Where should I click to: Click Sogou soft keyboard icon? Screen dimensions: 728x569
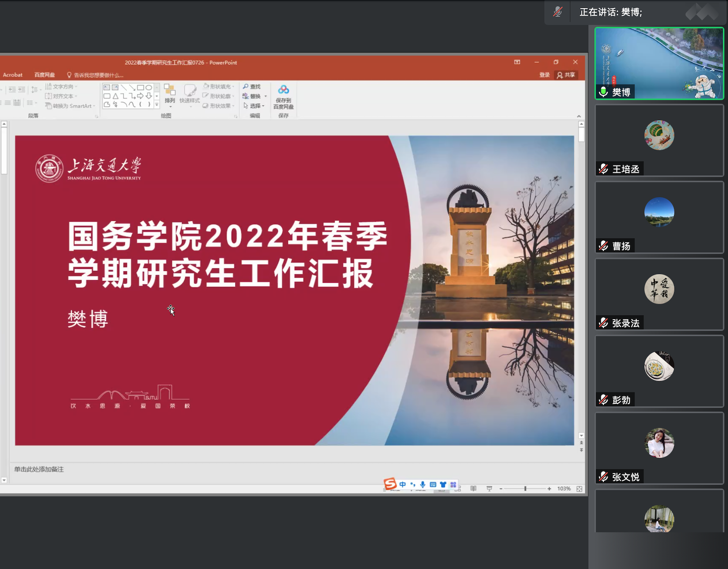pos(433,484)
